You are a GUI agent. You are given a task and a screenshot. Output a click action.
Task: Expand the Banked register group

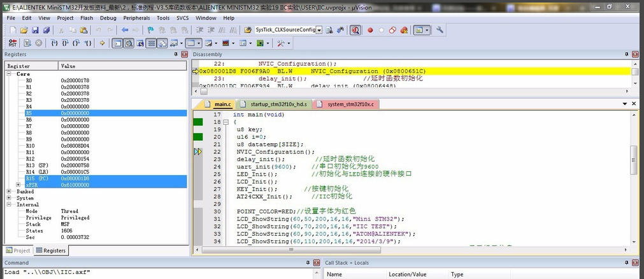9,192
